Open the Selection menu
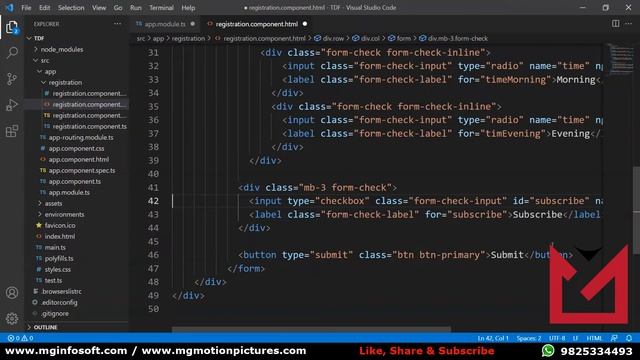Image resolution: width=640 pixels, height=360 pixels. (x=71, y=8)
